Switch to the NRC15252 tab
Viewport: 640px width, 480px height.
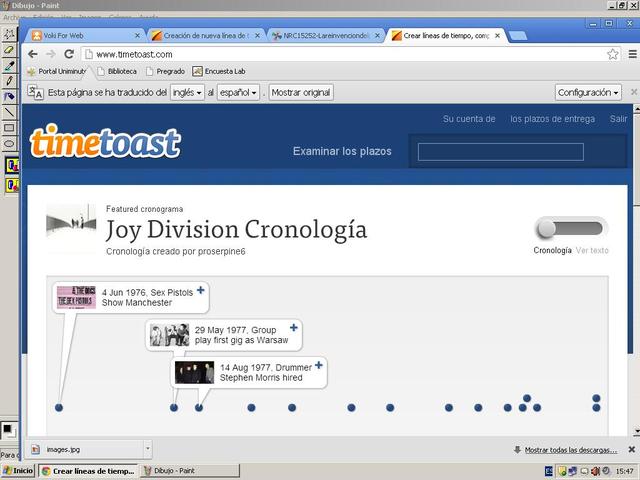(327, 36)
